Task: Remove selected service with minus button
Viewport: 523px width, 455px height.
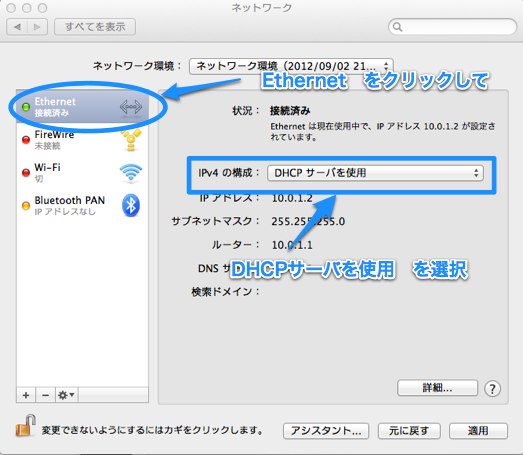Action: (46, 395)
